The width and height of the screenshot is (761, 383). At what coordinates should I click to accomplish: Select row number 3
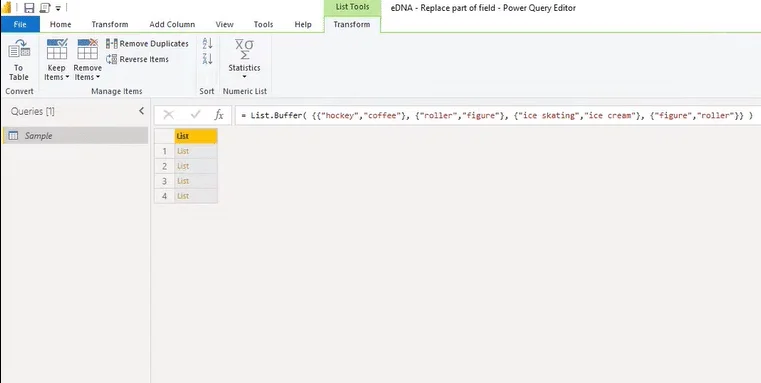165,181
